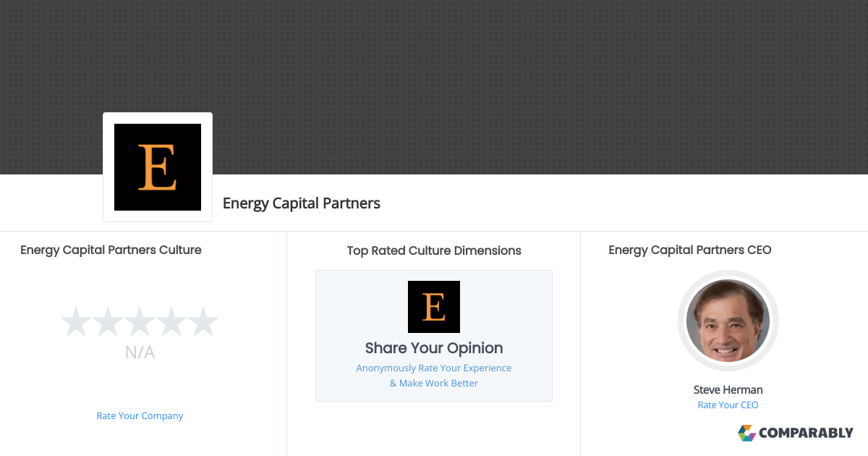Click the N/A rating label
The image size is (868, 456).
pyautogui.click(x=140, y=352)
